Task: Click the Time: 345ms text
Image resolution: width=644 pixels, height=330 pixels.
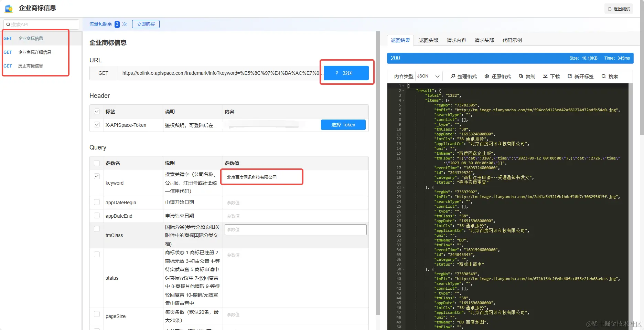Action: [617, 58]
